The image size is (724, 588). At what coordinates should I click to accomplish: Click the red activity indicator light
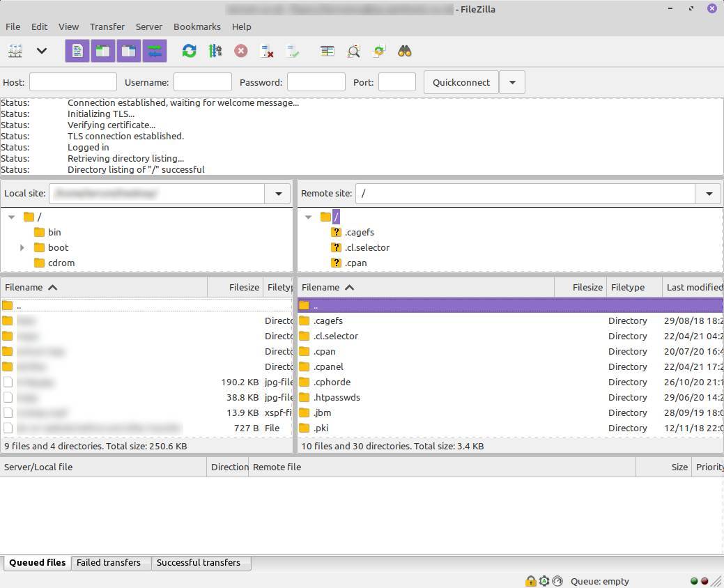[704, 581]
